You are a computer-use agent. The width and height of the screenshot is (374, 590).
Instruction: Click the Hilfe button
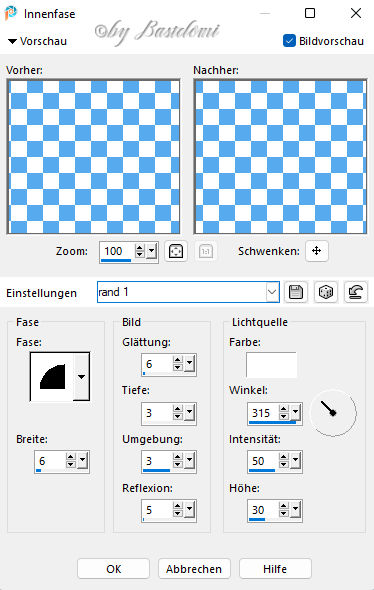coord(275,569)
